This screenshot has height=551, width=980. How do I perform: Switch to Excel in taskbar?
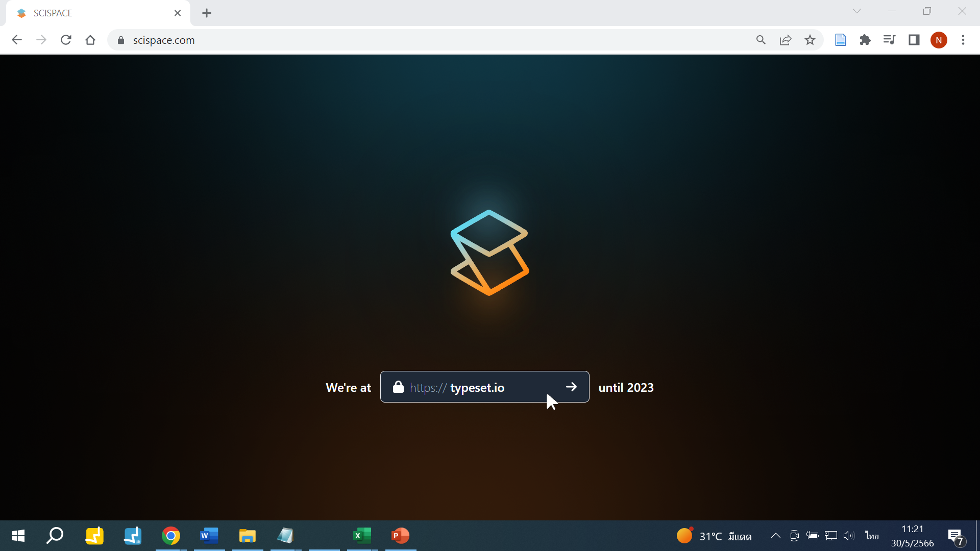tap(362, 536)
